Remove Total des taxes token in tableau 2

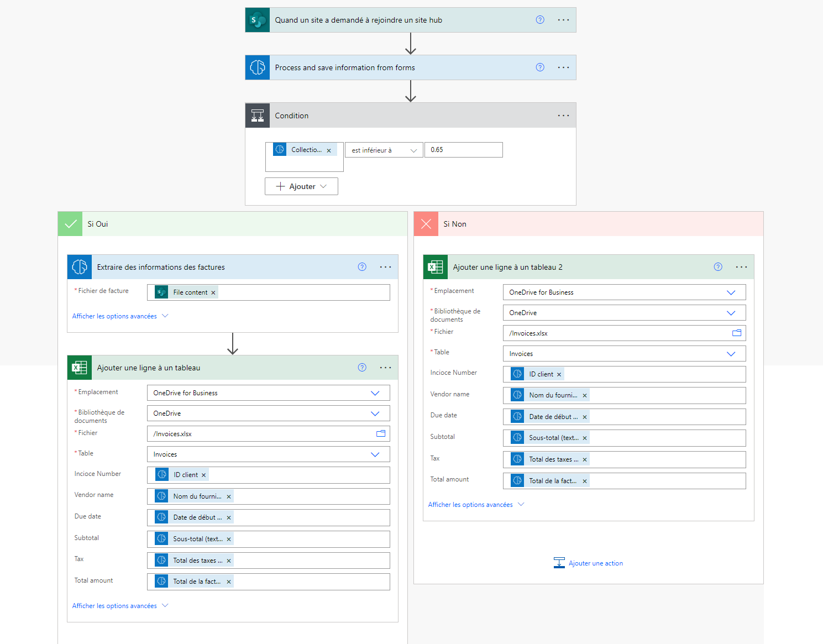pyautogui.click(x=585, y=460)
